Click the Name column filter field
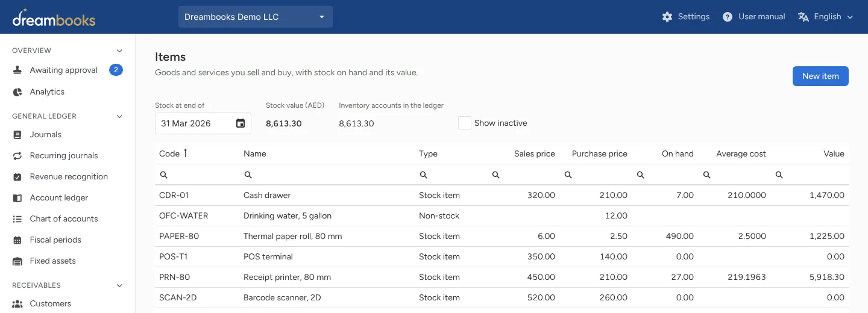 327,175
